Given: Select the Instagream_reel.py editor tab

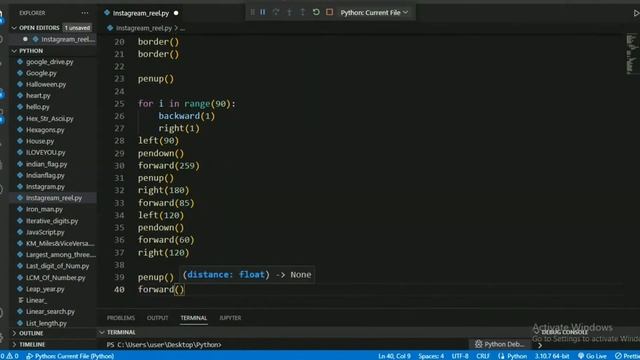Looking at the screenshot, I should click(141, 13).
